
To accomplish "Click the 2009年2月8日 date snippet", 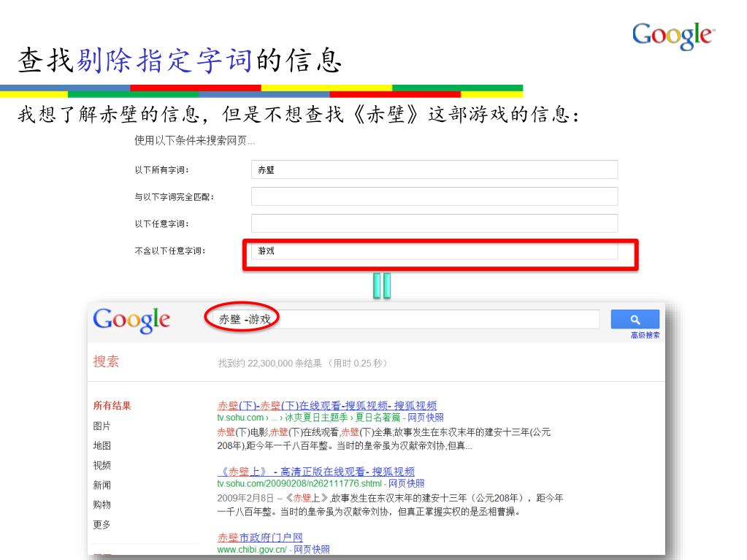I will click(245, 498).
